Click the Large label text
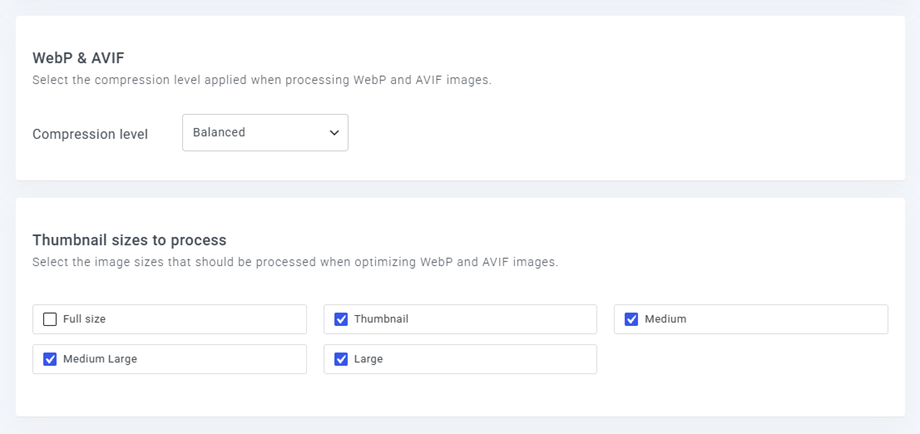The height and width of the screenshot is (434, 920). click(x=368, y=359)
